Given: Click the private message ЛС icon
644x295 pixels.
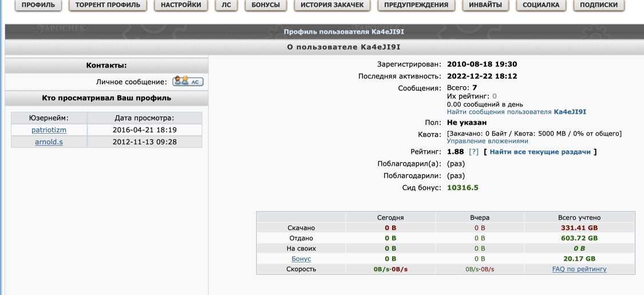Looking at the screenshot, I should (188, 82).
